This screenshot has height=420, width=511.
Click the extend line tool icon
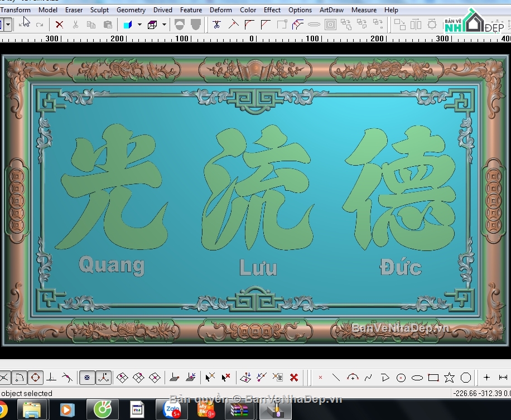coord(233,25)
